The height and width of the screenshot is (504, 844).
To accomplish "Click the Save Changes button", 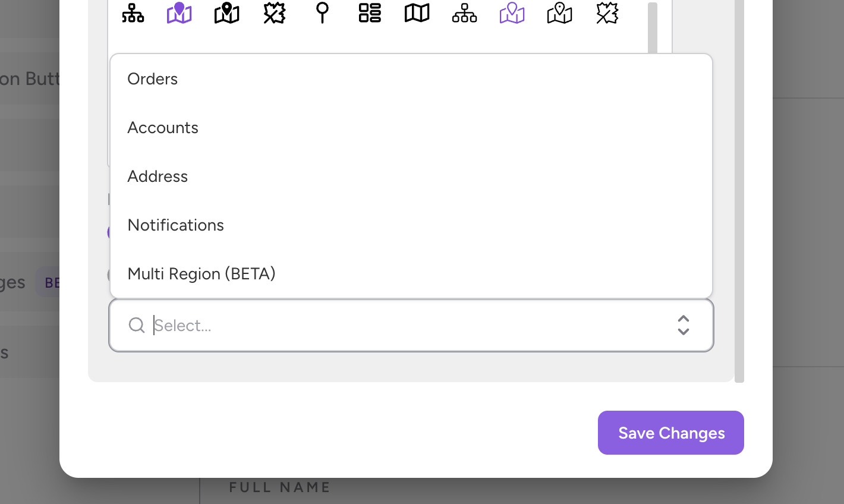I will pyautogui.click(x=670, y=433).
